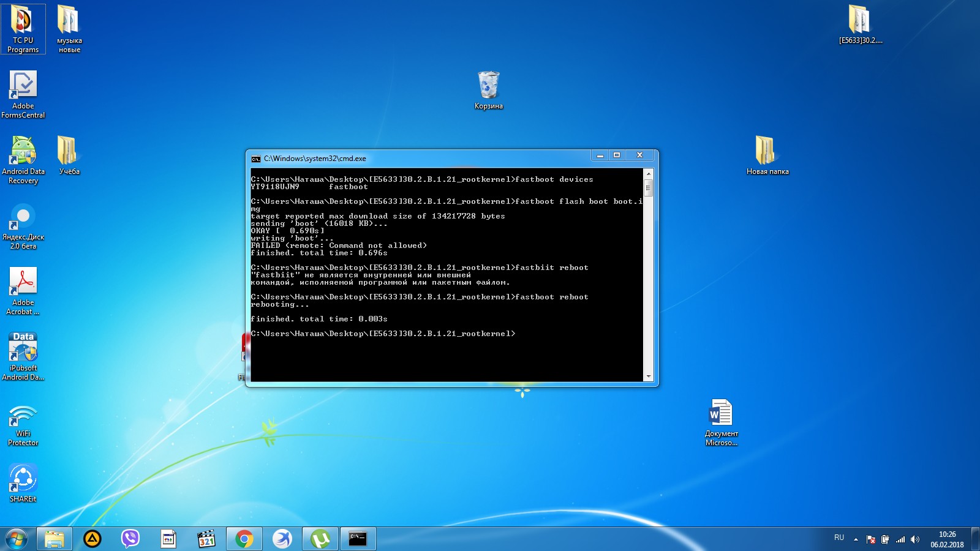Launch the AIMP player taskbar icon
This screenshot has height=551, width=980.
[x=92, y=539]
